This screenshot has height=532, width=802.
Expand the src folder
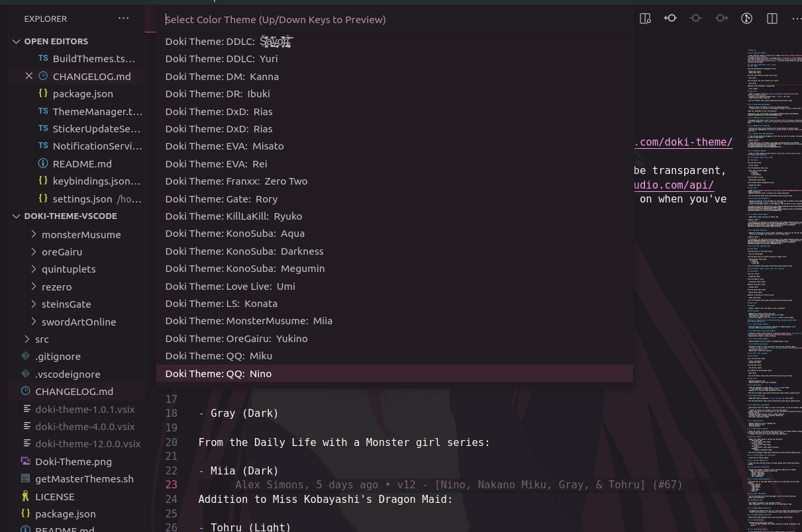26,339
